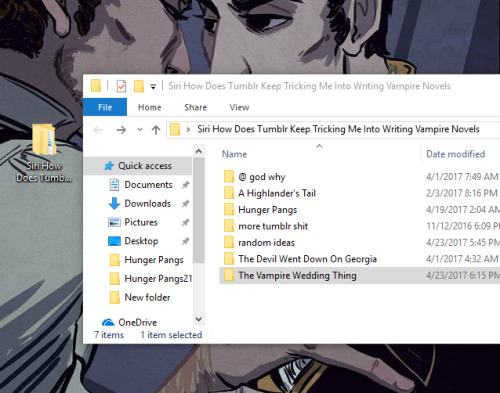The image size is (500, 393).
Task: Click the '7 items' status bar text
Action: [x=109, y=335]
